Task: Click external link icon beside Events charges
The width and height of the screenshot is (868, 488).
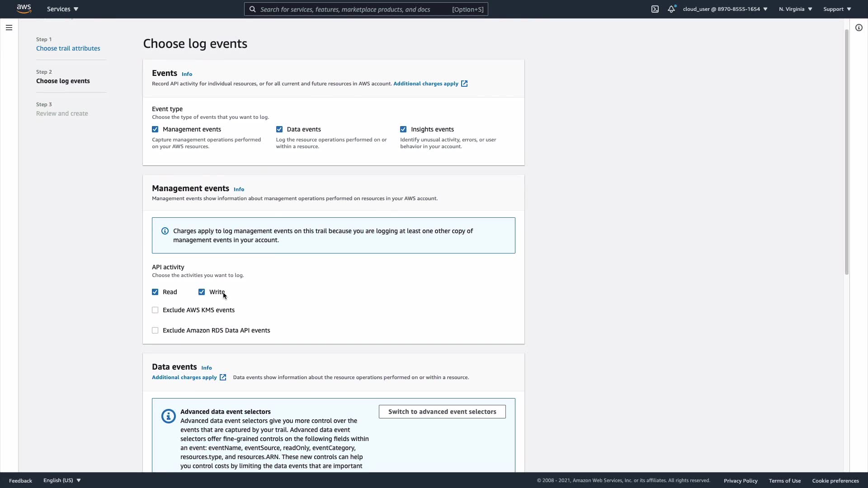Action: [x=464, y=84]
